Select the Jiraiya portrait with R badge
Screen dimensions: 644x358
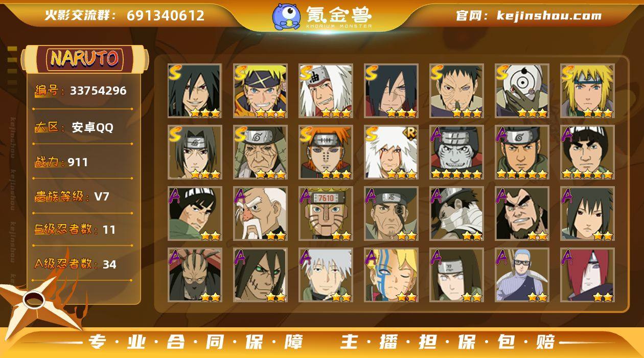391,152
